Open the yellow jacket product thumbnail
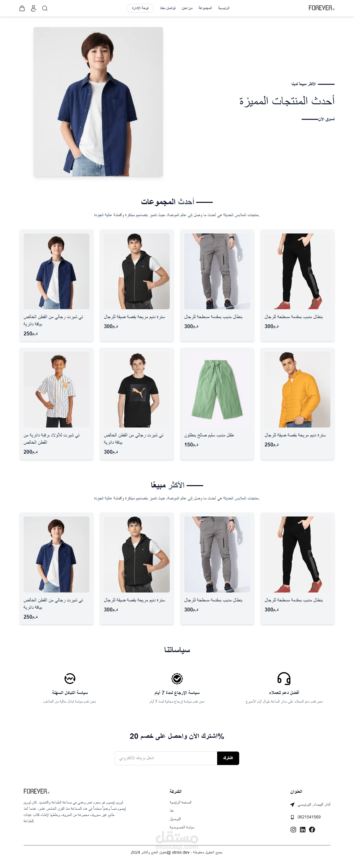Viewport: 354px width, 868px height. pos(297,389)
